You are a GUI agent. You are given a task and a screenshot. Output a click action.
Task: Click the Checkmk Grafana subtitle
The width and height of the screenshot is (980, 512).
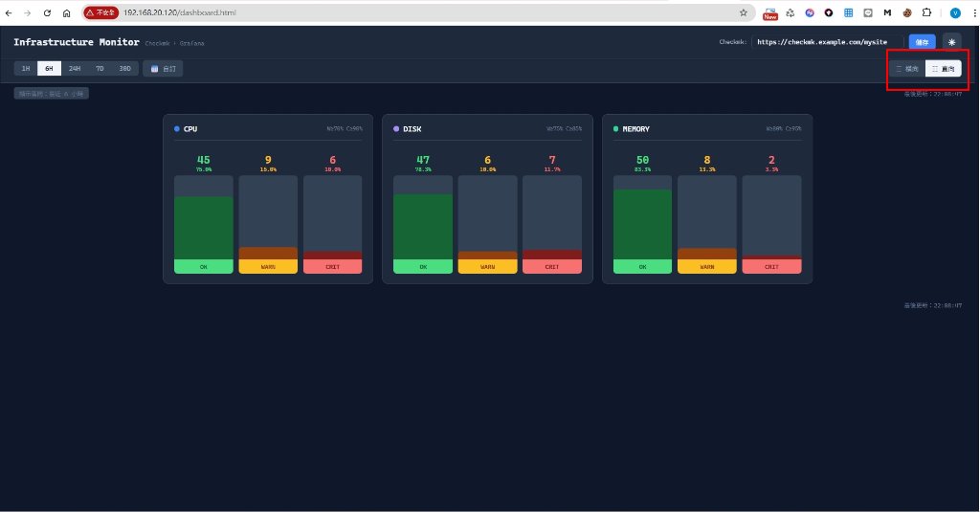pyautogui.click(x=174, y=43)
